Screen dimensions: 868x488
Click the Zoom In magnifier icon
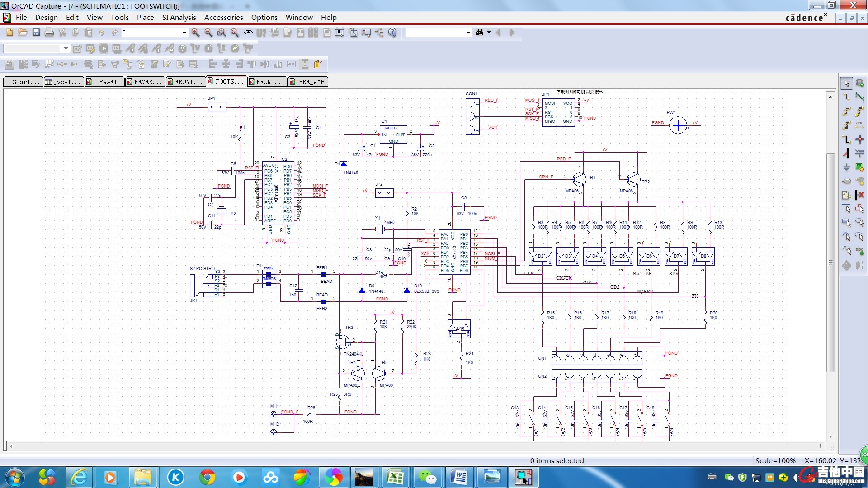[x=195, y=33]
